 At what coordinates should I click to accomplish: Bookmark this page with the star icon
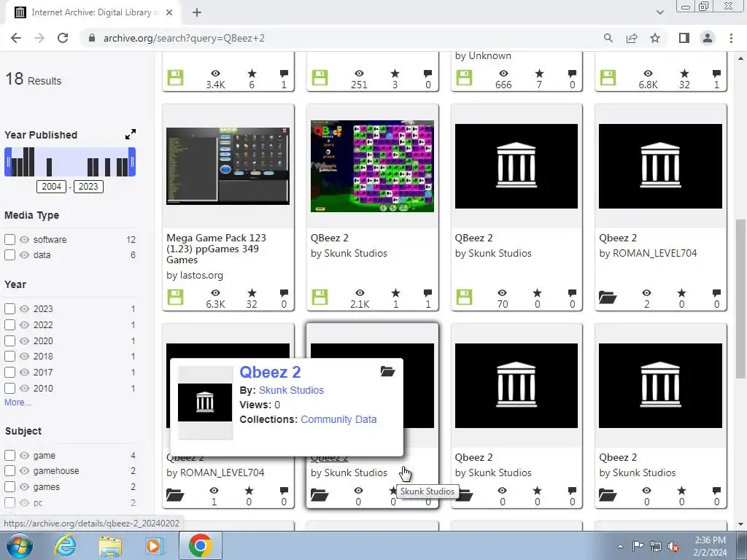[655, 38]
